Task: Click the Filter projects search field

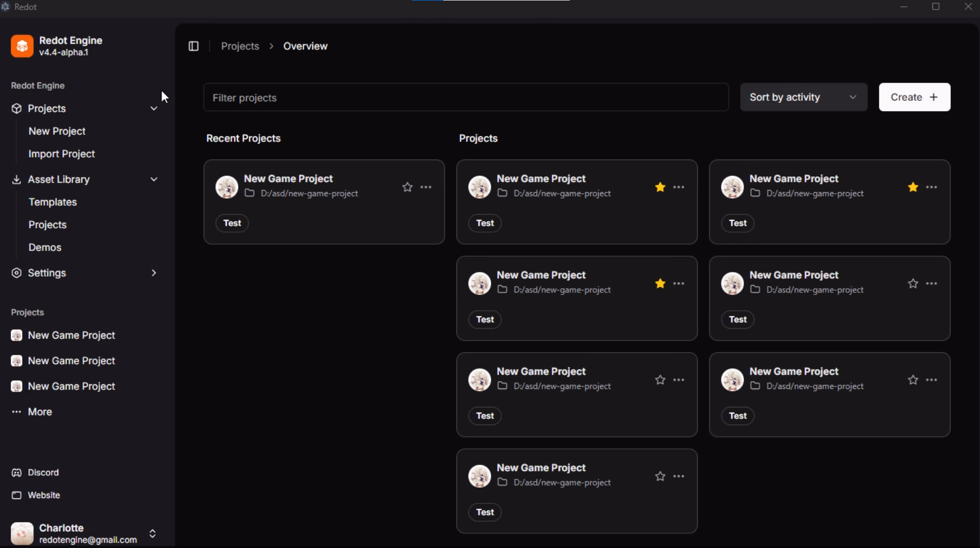Action: pyautogui.click(x=465, y=98)
